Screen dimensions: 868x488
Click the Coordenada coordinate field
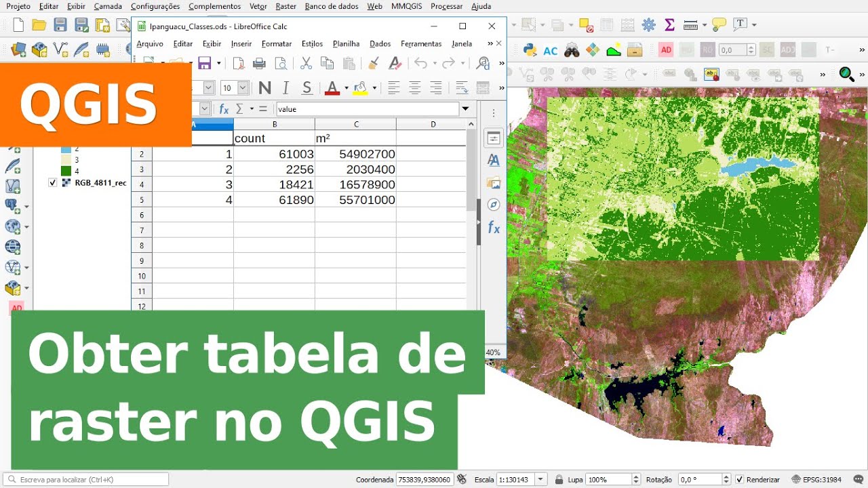[425, 479]
